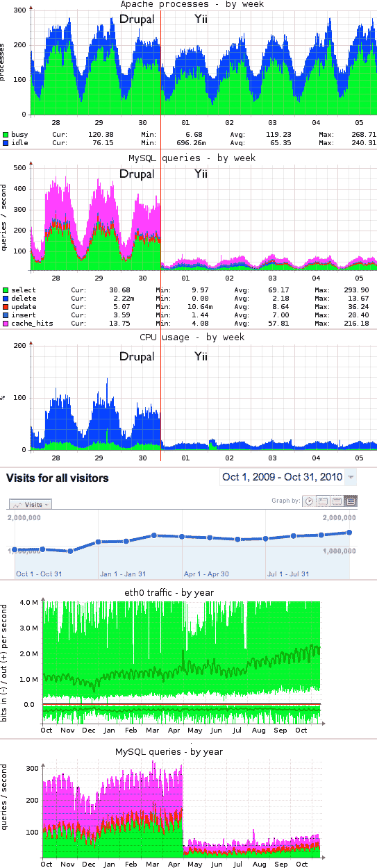Image resolution: width=377 pixels, height=868 pixels.
Task: Click the Visits data point above Jul 1 - Jul 31
Action: [x=265, y=538]
